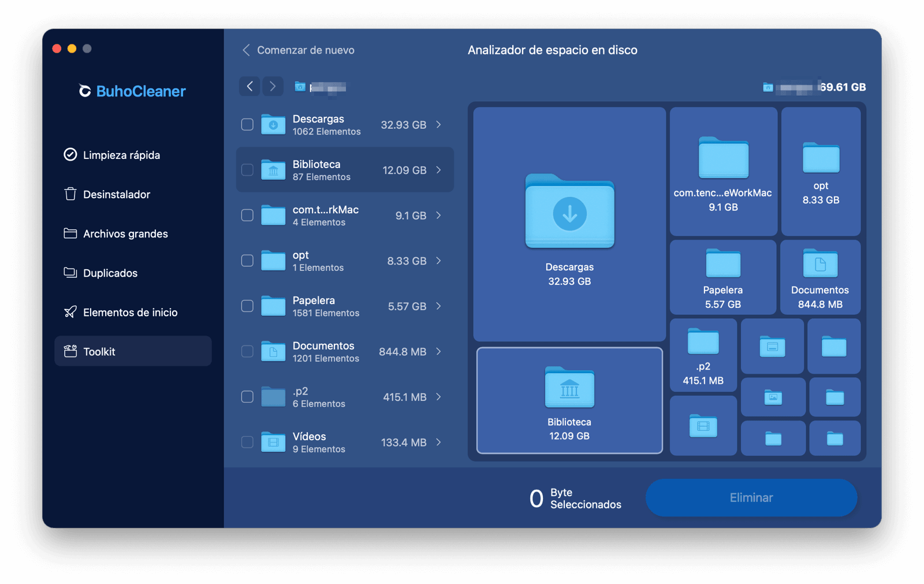
Task: Open the Limpieza rápida section
Action: pos(133,155)
